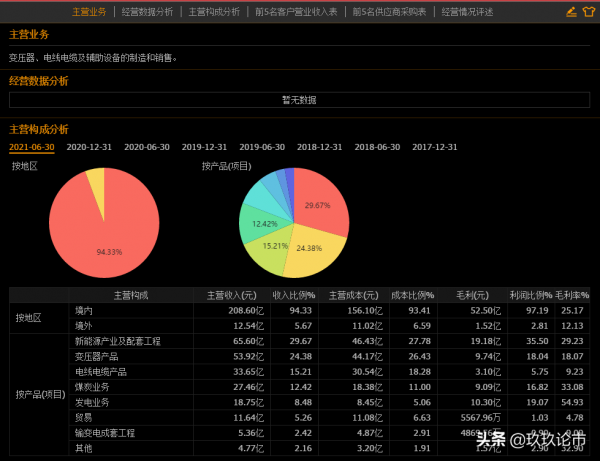
Task: Select the 新能源产业及配套工程 table row
Action: (118, 340)
